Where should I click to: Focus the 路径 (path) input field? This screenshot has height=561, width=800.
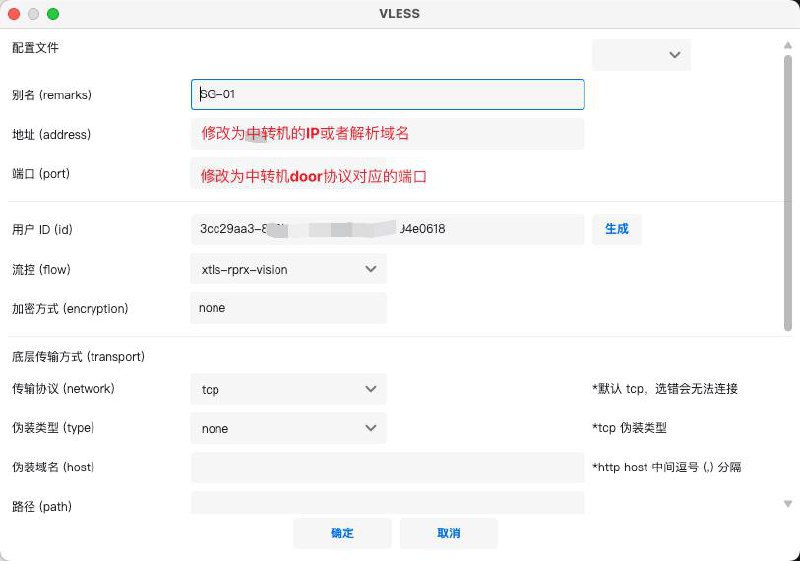[387, 503]
